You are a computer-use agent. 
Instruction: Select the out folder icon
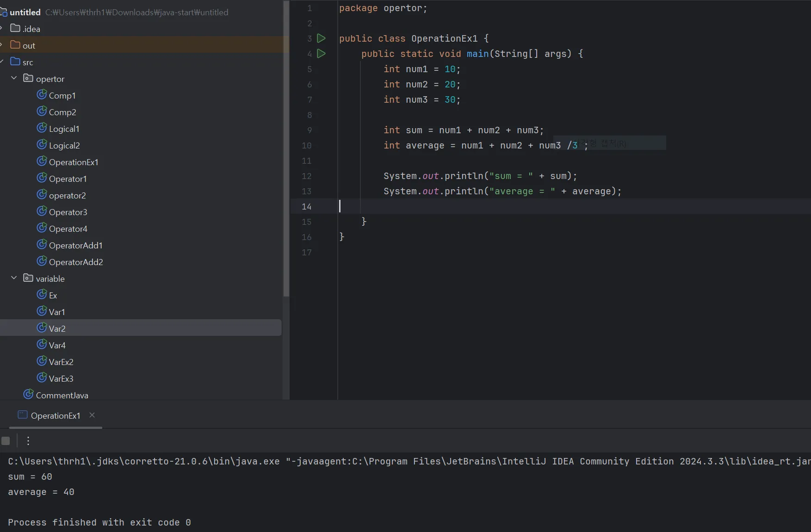tap(15, 45)
